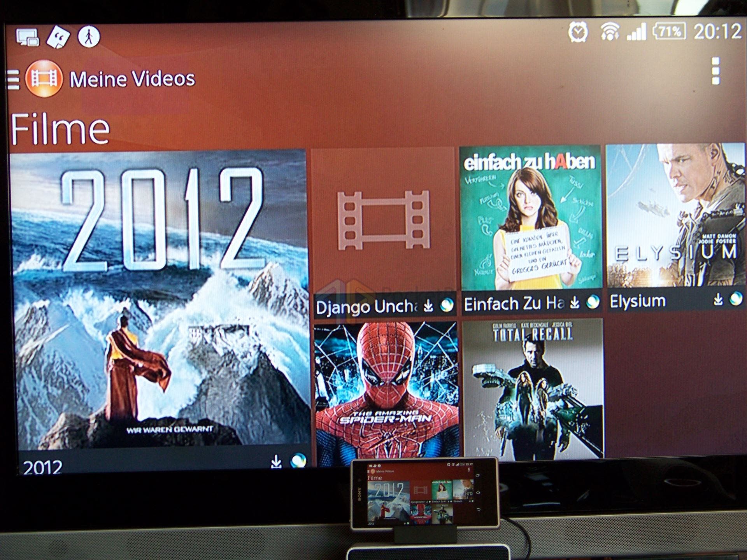
Task: Tap the 2012 title label
Action: [x=42, y=467]
